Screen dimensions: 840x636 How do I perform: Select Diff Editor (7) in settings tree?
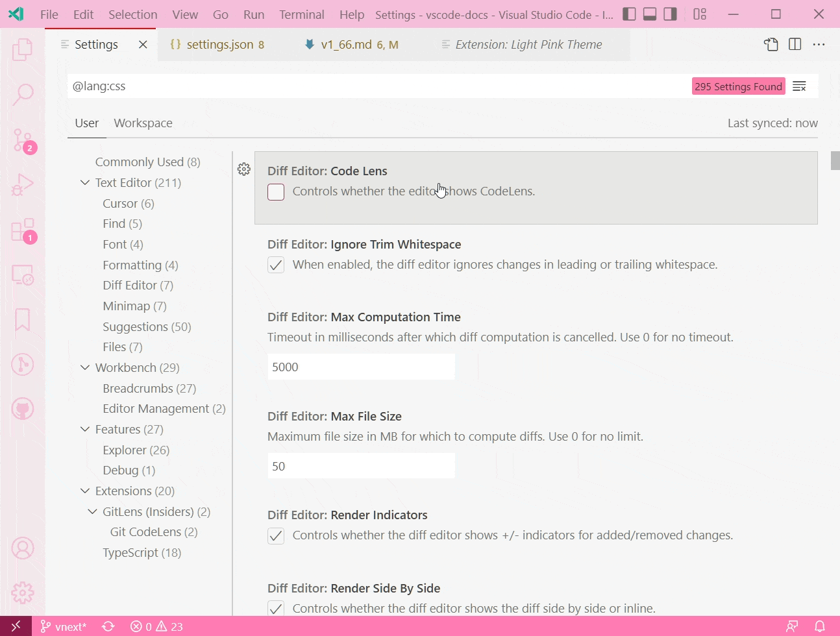point(138,285)
